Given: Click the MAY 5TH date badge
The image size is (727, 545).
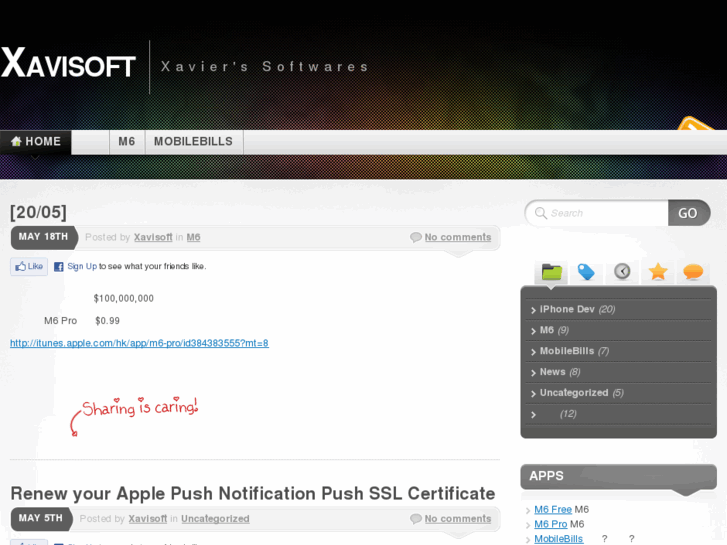Looking at the screenshot, I should click(x=41, y=518).
